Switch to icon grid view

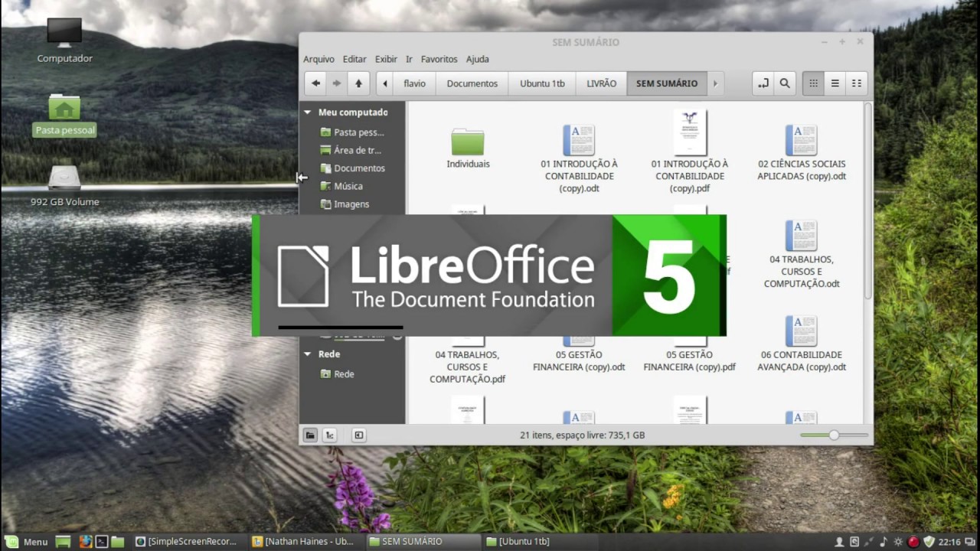(813, 83)
